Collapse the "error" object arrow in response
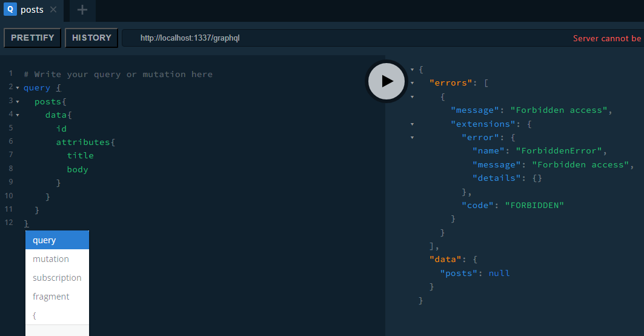The height and width of the screenshot is (336, 644). pyautogui.click(x=412, y=138)
